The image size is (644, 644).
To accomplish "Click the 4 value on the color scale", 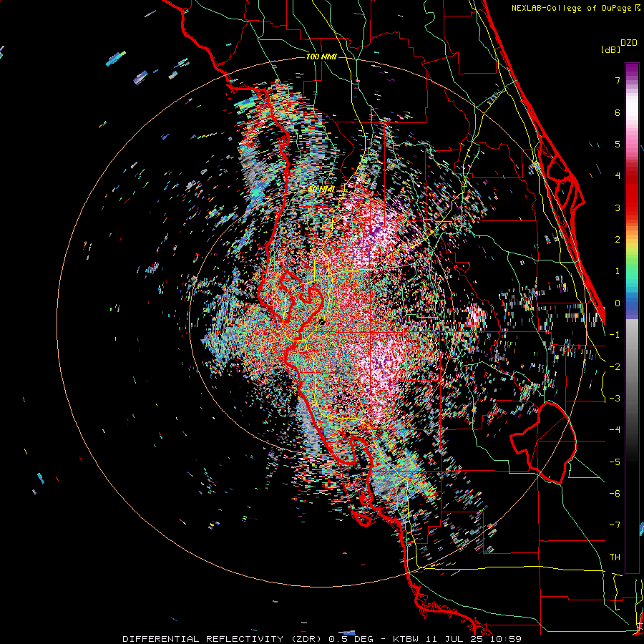I will pos(618,176).
